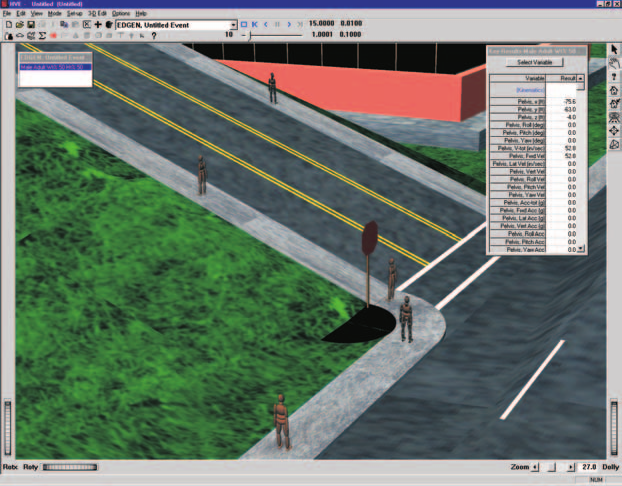Open the Mode menu
Screen dimensions: 622x486
click(x=54, y=13)
